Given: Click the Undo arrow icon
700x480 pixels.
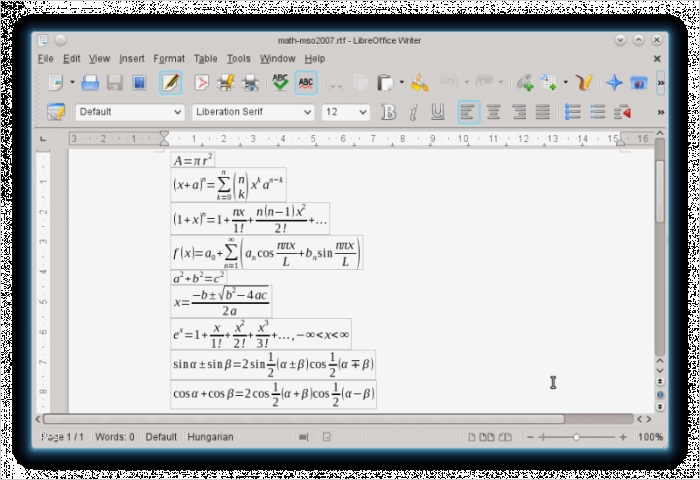Looking at the screenshot, I should (450, 82).
